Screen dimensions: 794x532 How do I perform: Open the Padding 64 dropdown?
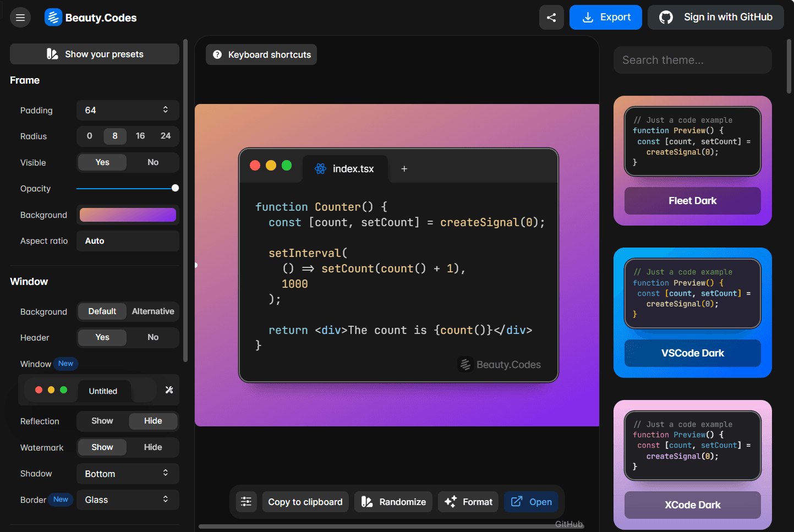tap(128, 110)
